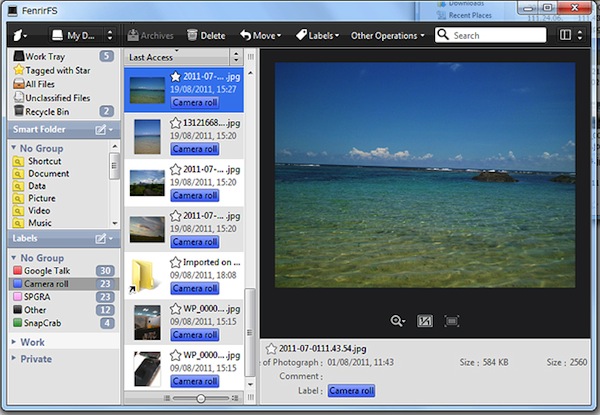The width and height of the screenshot is (600, 415).
Task: Click the large thumbnails icon by slider
Action: (235, 398)
